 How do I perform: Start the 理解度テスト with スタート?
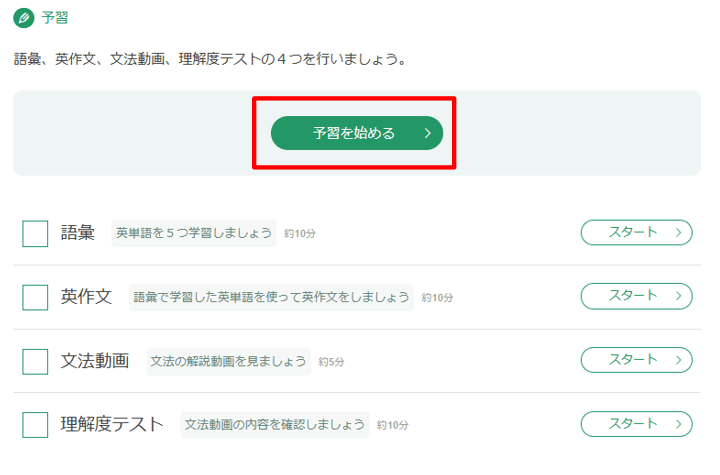point(636,424)
